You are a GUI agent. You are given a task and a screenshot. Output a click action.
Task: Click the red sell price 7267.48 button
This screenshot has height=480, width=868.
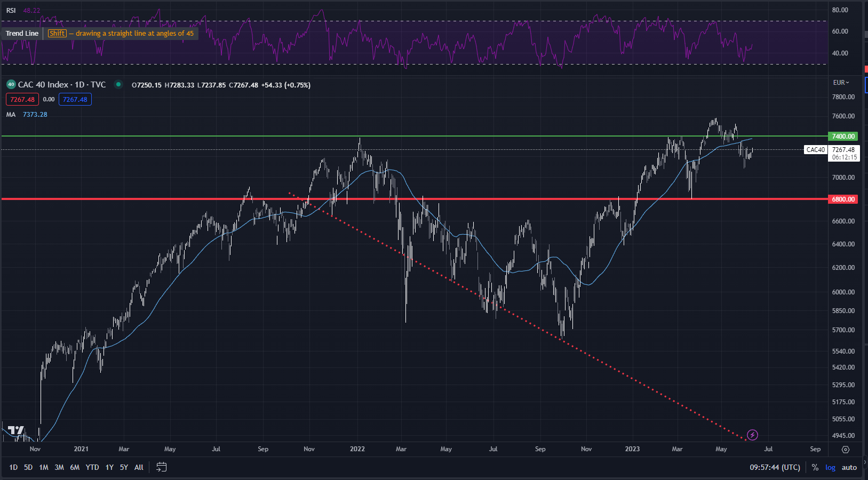tap(22, 99)
